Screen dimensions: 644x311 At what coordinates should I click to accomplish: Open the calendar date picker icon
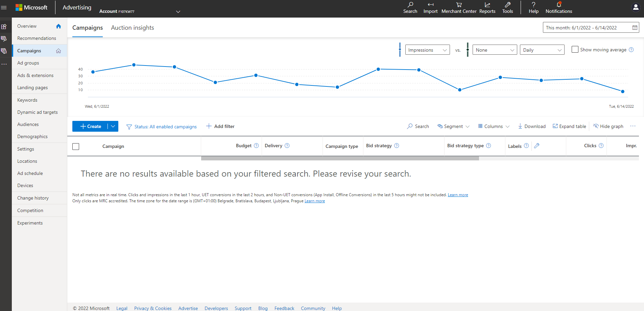coord(635,28)
